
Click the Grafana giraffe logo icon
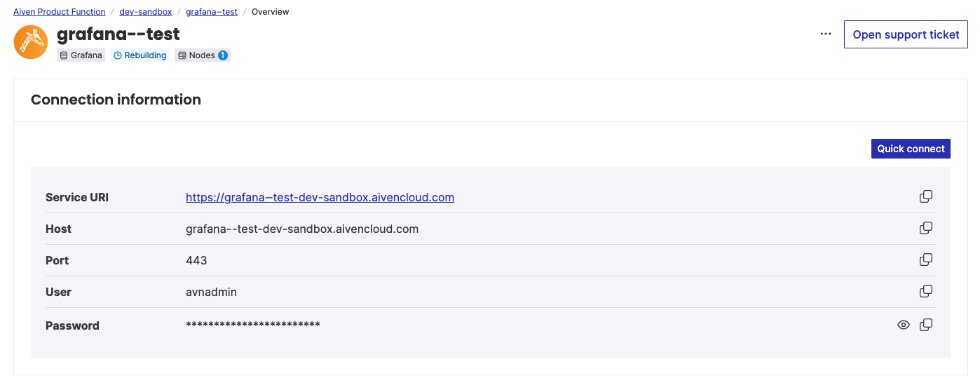pyautogui.click(x=31, y=42)
